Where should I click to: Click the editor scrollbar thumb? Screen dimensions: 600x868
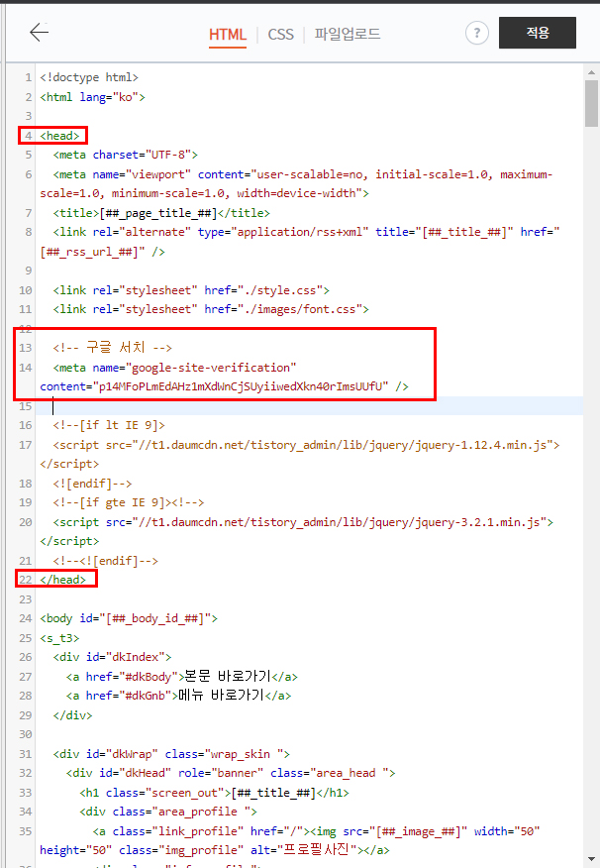591,103
